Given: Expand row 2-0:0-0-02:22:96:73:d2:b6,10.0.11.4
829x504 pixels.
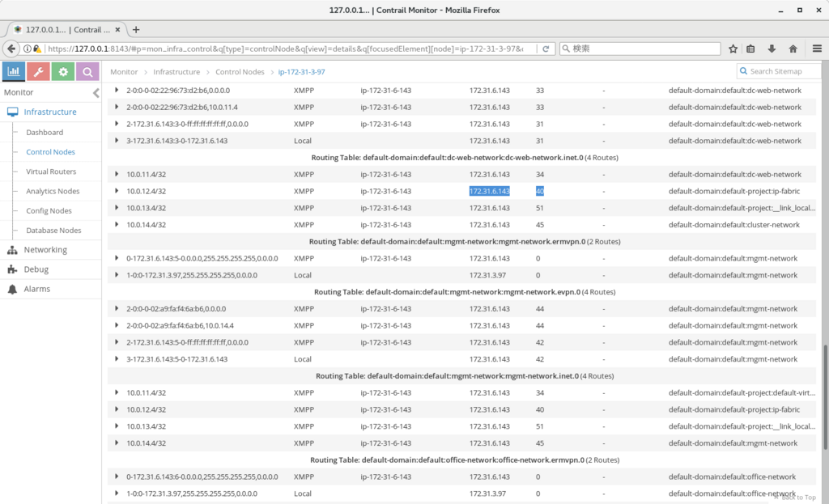Looking at the screenshot, I should coord(117,108).
